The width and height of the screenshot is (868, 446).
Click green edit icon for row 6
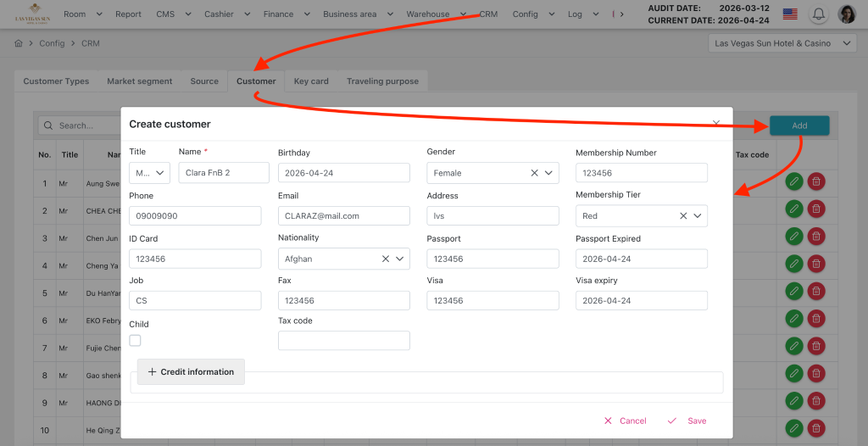point(793,319)
